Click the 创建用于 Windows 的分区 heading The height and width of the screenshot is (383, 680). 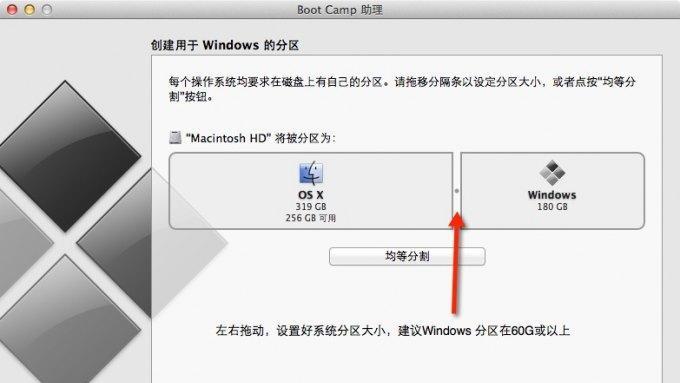pyautogui.click(x=225, y=45)
